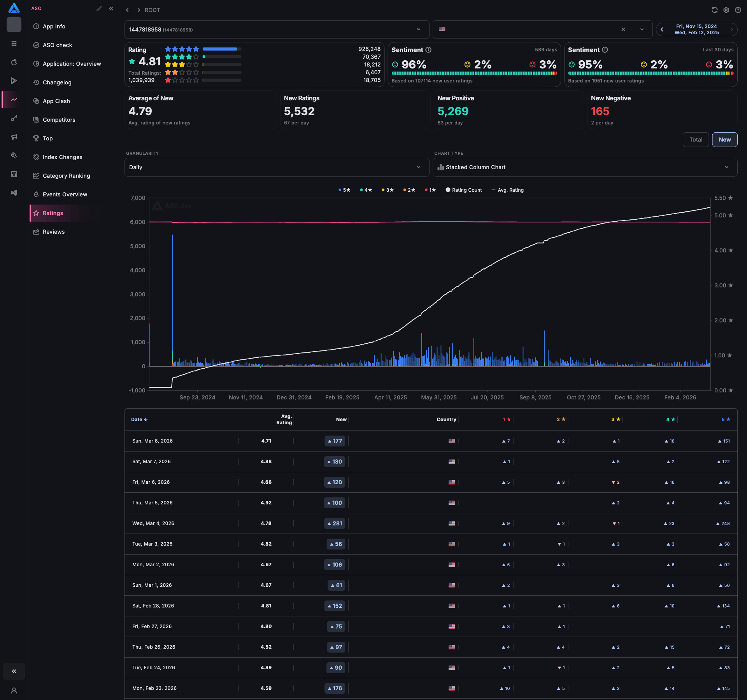The height and width of the screenshot is (700, 747).
Task: Open the Chart Type dropdown
Action: point(585,167)
